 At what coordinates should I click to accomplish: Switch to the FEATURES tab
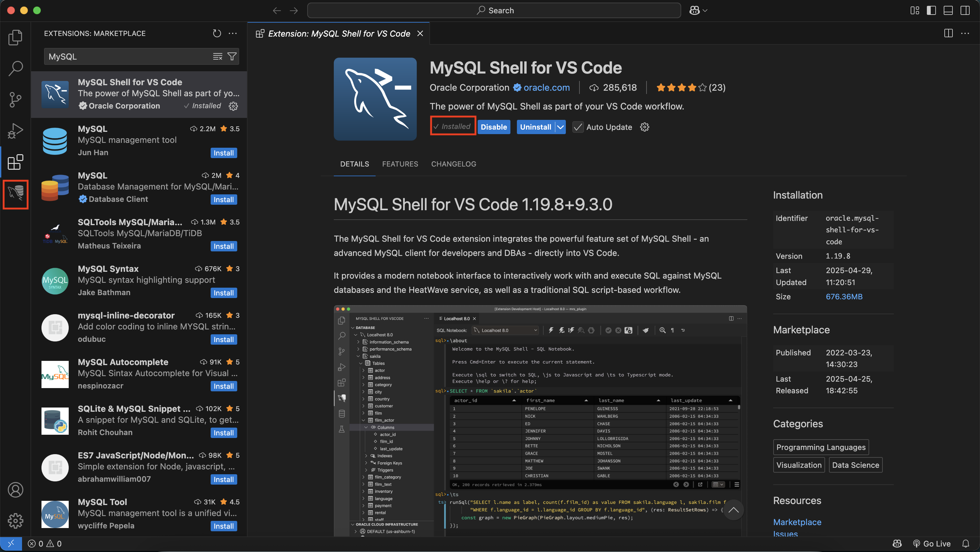point(400,164)
